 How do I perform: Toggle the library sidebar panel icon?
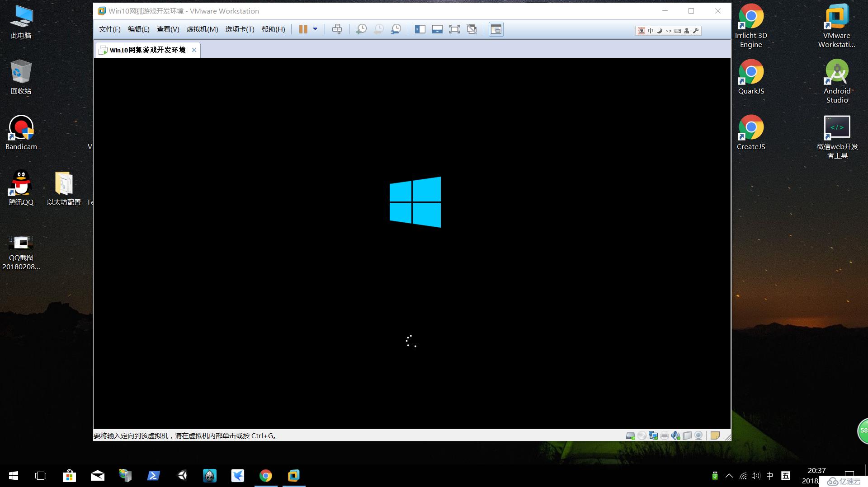tap(420, 29)
